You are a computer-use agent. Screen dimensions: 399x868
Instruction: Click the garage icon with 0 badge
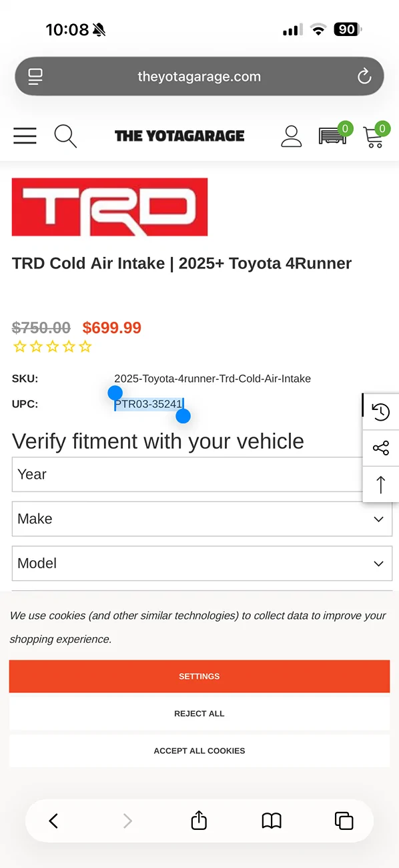coord(333,136)
